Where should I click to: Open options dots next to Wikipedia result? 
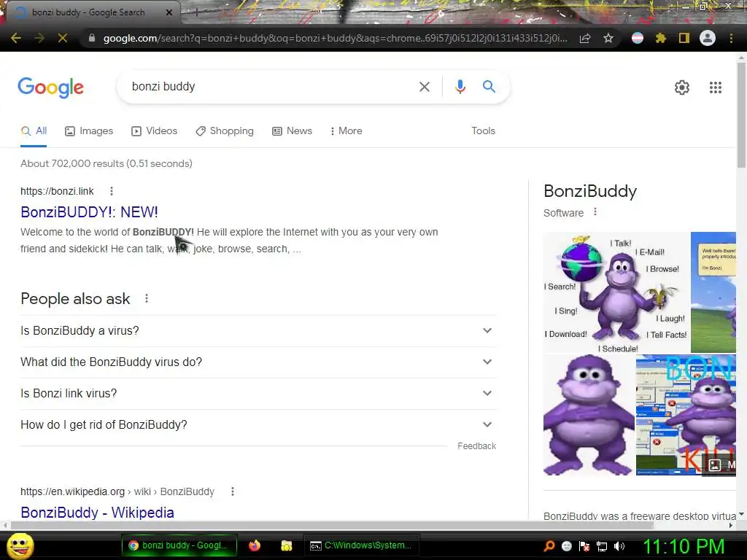tap(233, 491)
